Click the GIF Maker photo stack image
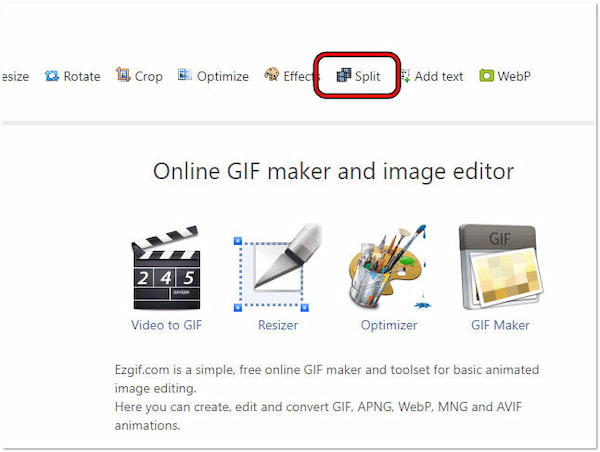The height and width of the screenshot is (452, 600). (x=501, y=268)
